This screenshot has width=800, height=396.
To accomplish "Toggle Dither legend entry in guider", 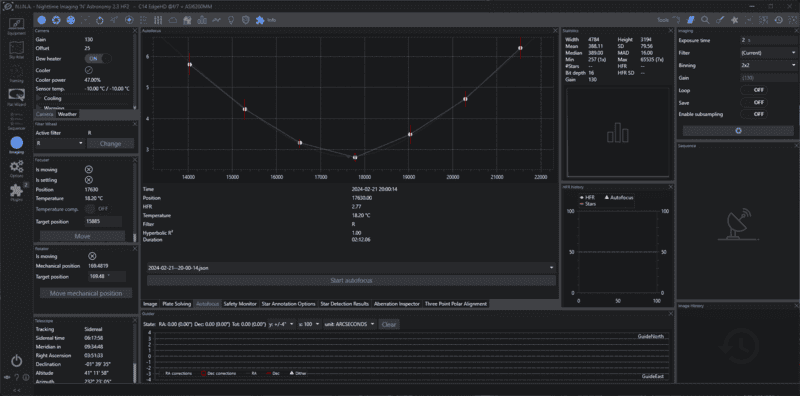I will (x=298, y=374).
